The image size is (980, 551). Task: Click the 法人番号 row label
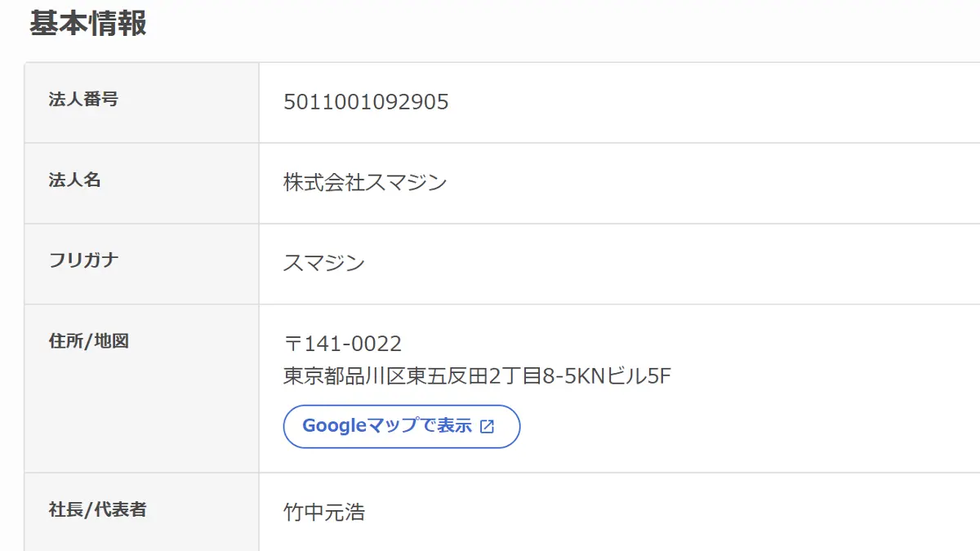coord(83,100)
